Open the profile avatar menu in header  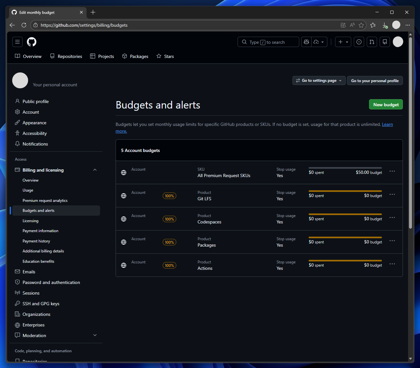coord(398,42)
